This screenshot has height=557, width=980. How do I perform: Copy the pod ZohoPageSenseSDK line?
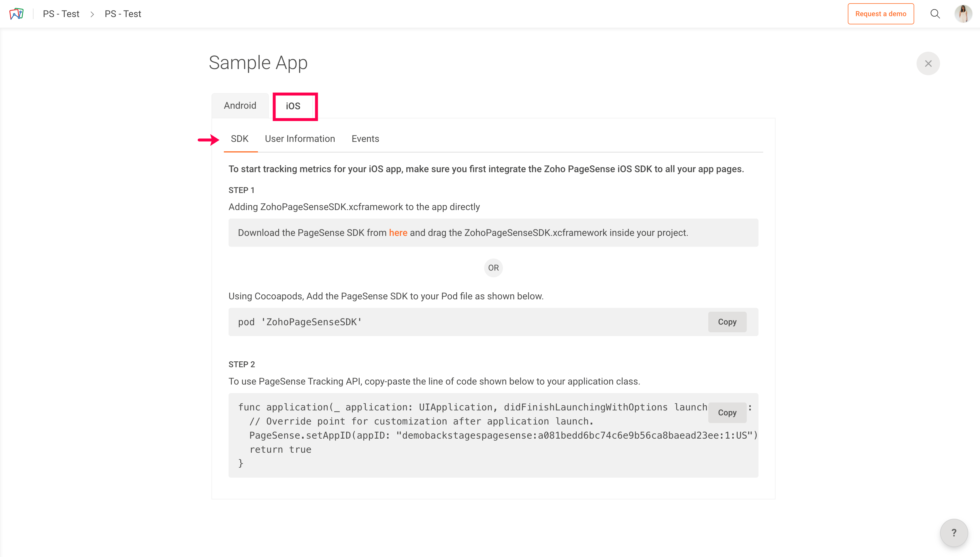point(727,322)
